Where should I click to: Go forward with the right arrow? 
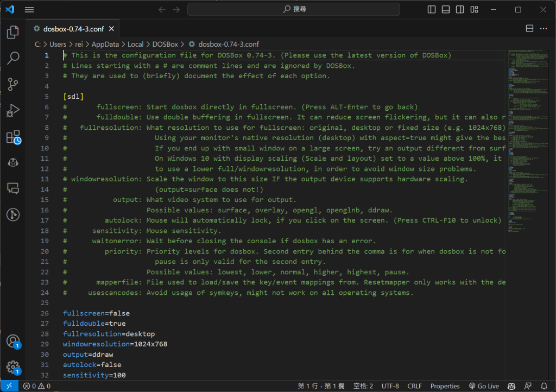coord(176,10)
